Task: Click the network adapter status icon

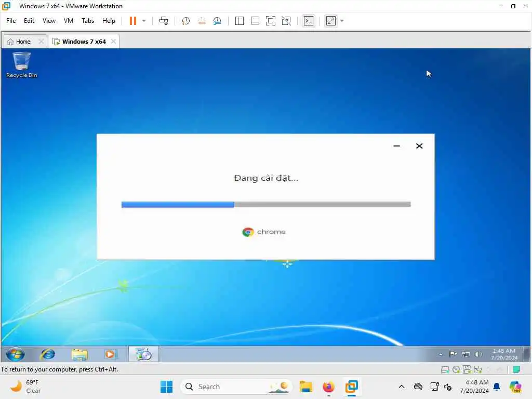Action: click(478, 369)
